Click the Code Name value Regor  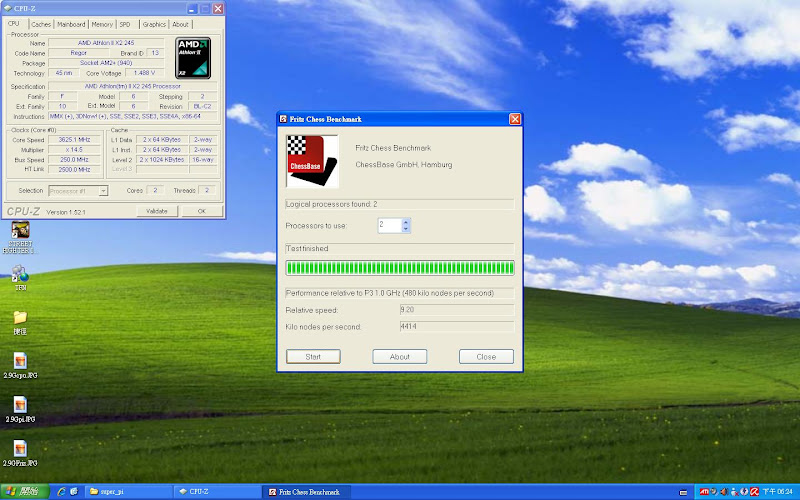pos(79,53)
